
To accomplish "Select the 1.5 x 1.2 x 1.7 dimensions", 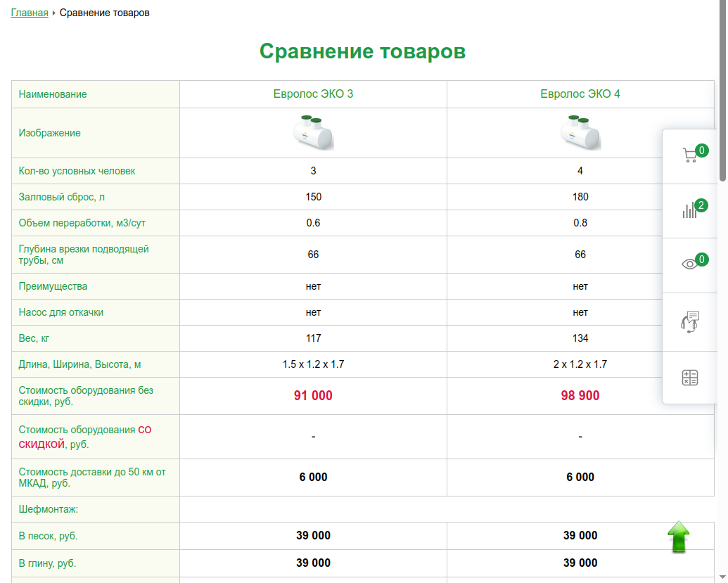I will coord(314,364).
